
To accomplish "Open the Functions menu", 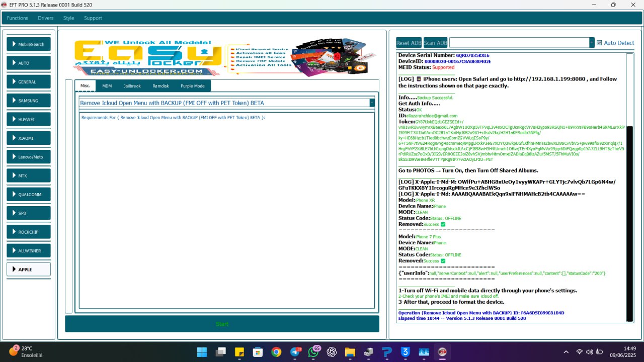I will tap(18, 18).
